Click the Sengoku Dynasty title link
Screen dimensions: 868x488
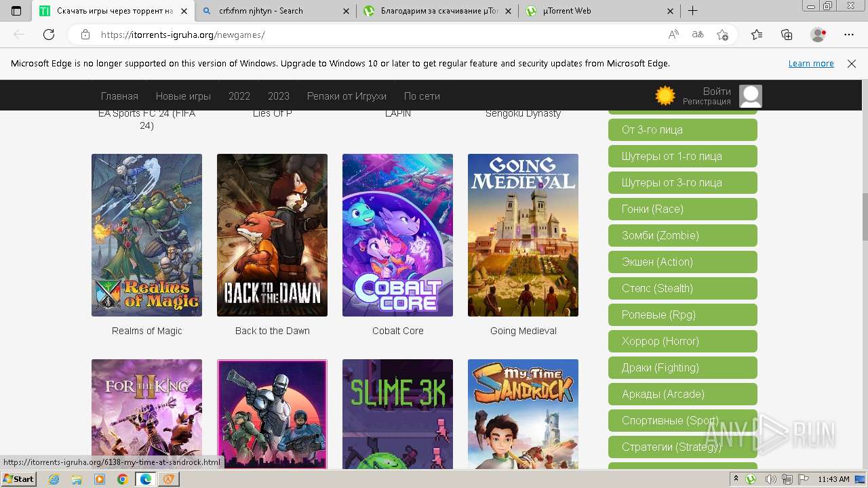point(523,114)
